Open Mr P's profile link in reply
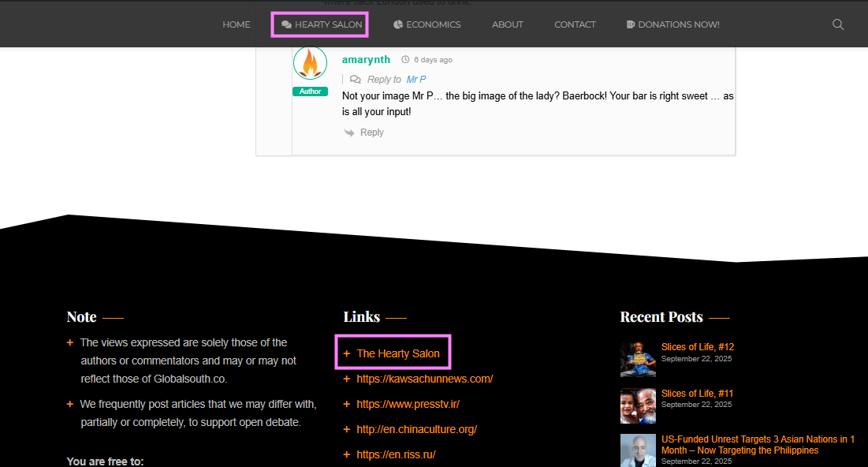 click(416, 80)
